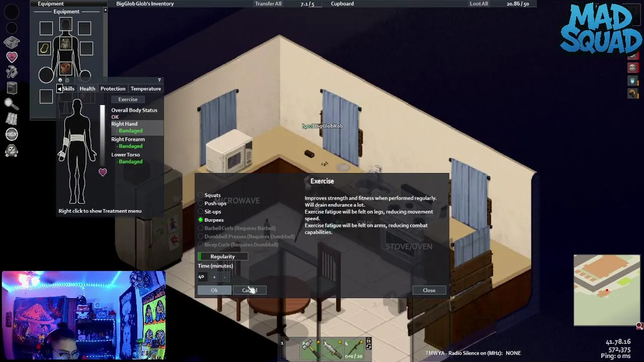Select the brown waist item equipment slot
Screen dimensions: 644x362
pos(65,68)
